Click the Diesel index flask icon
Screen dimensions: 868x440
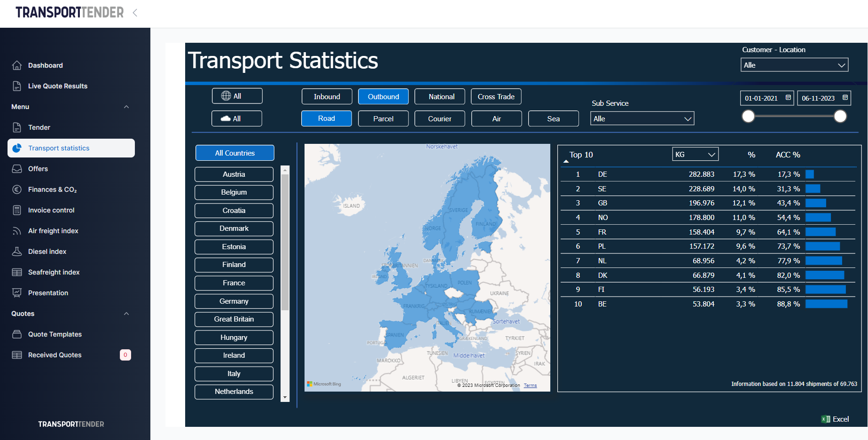point(17,251)
